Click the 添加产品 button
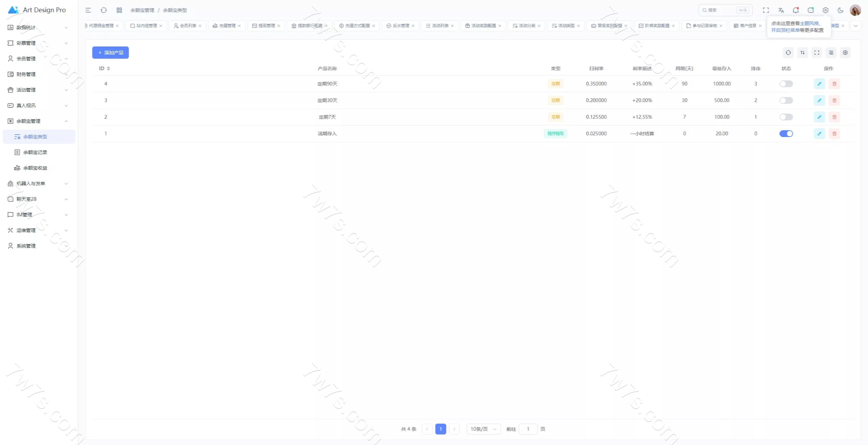This screenshot has height=445, width=868. [x=111, y=53]
